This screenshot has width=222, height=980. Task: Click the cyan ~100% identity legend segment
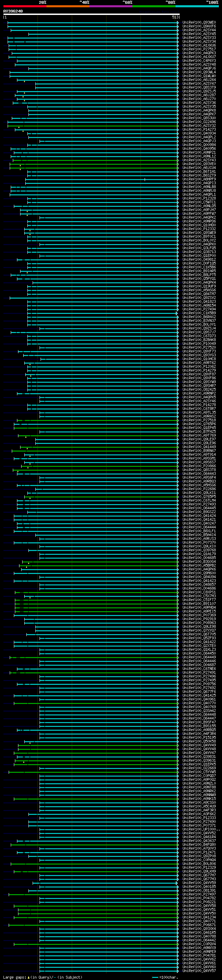click(197, 6)
